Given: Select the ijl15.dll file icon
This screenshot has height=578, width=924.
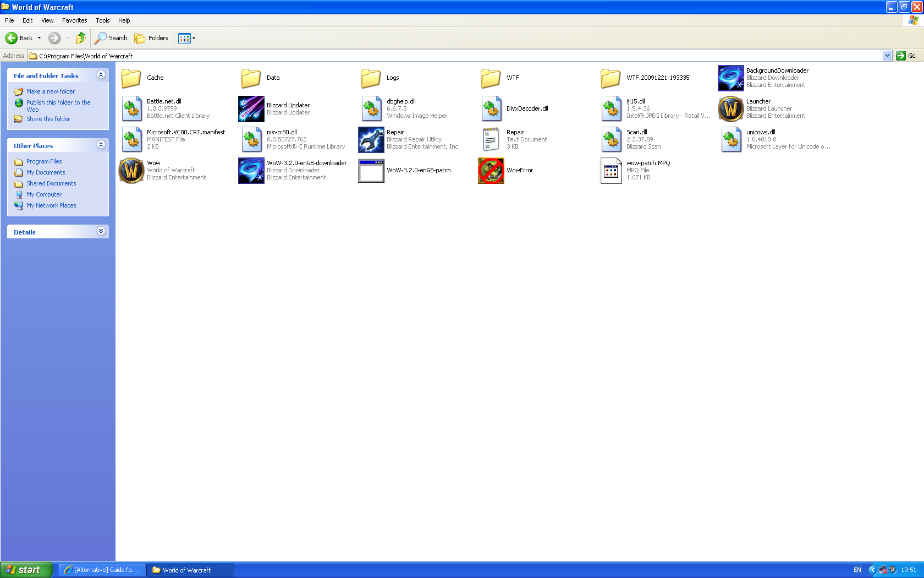Looking at the screenshot, I should 611,109.
